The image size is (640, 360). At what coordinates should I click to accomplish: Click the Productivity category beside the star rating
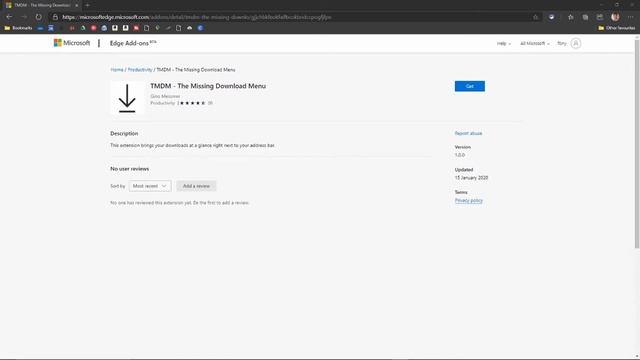tap(162, 103)
